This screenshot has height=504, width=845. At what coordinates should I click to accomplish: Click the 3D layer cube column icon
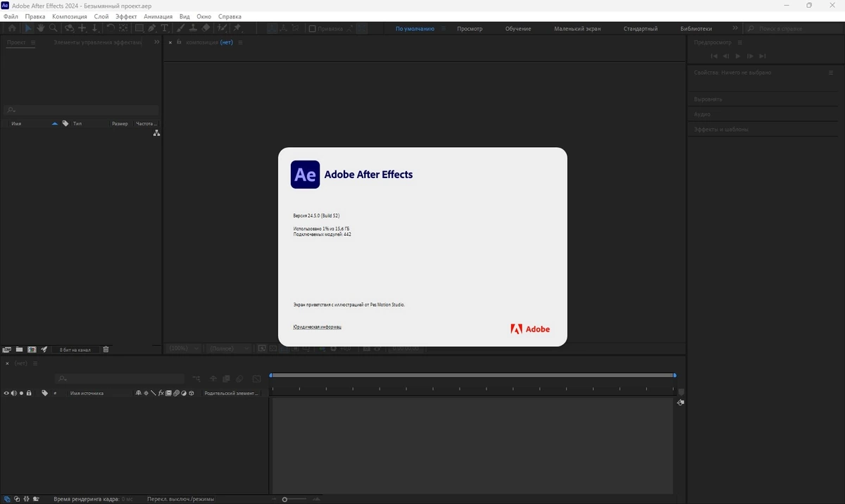192,393
